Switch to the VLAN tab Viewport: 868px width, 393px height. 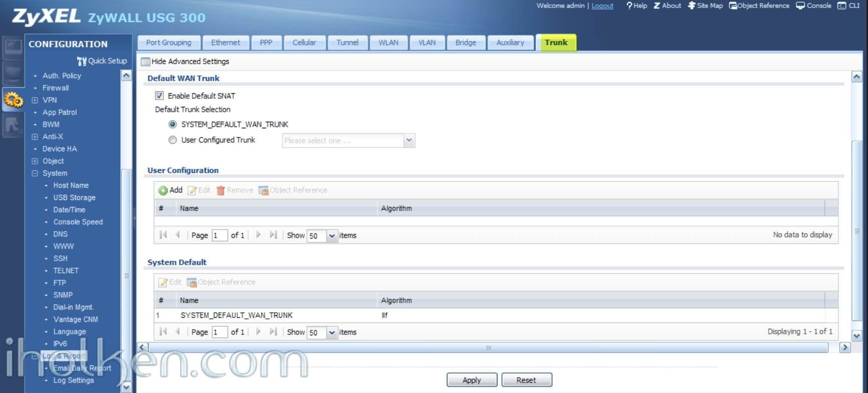pos(427,43)
